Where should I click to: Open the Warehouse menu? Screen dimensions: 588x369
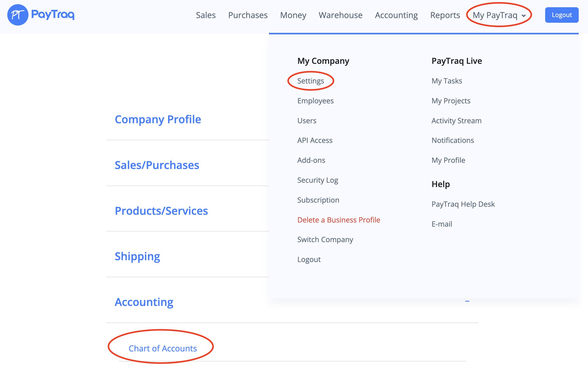[x=340, y=15]
